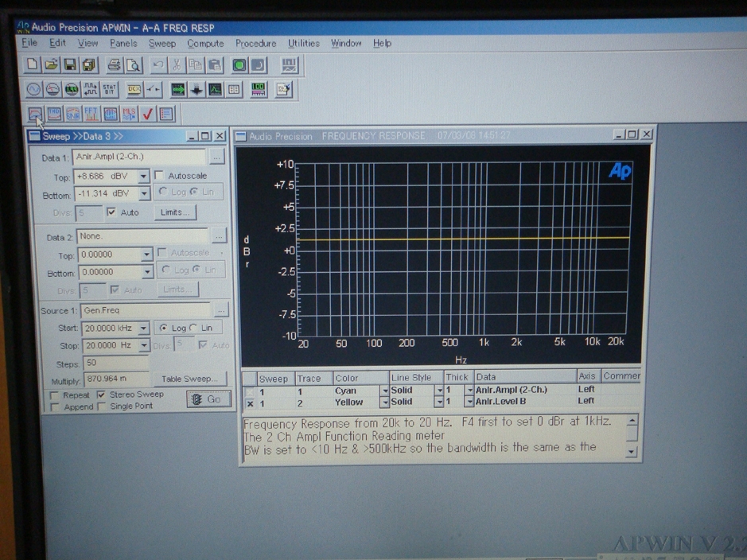Toggle the Auto divisions checkbox for Data 1

coord(111,212)
